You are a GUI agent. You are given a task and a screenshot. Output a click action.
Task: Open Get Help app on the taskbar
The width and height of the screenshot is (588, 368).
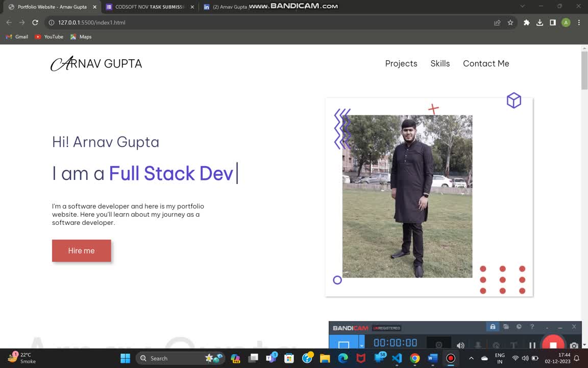coord(307,358)
